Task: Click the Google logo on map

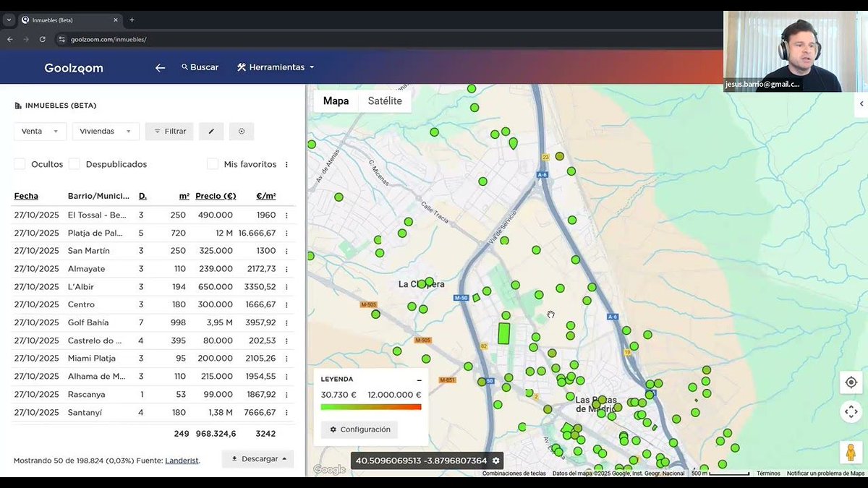Action: click(x=329, y=470)
